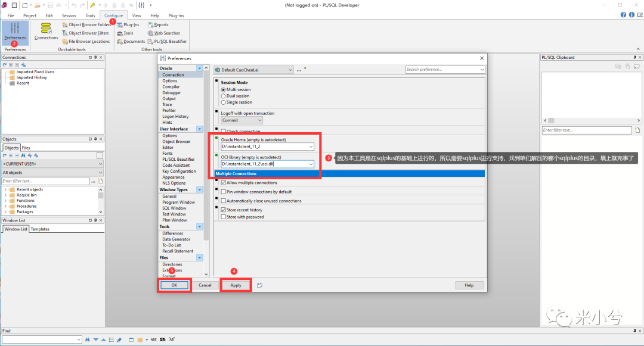Open Plug-Ins configuration in ribbon
Image resolution: width=644 pixels, height=346 pixels.
[128, 24]
